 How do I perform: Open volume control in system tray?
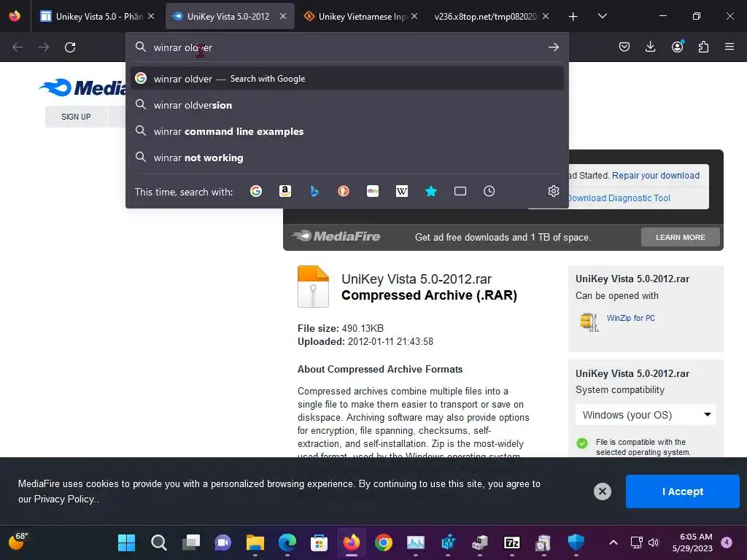653,542
